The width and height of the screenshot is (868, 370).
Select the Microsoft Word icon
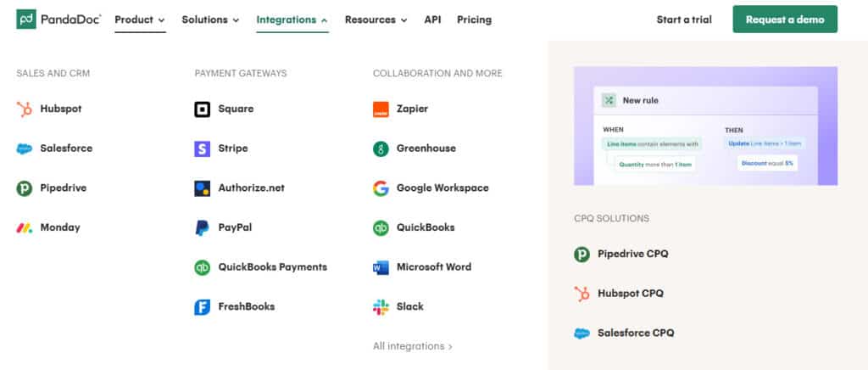coord(381,267)
